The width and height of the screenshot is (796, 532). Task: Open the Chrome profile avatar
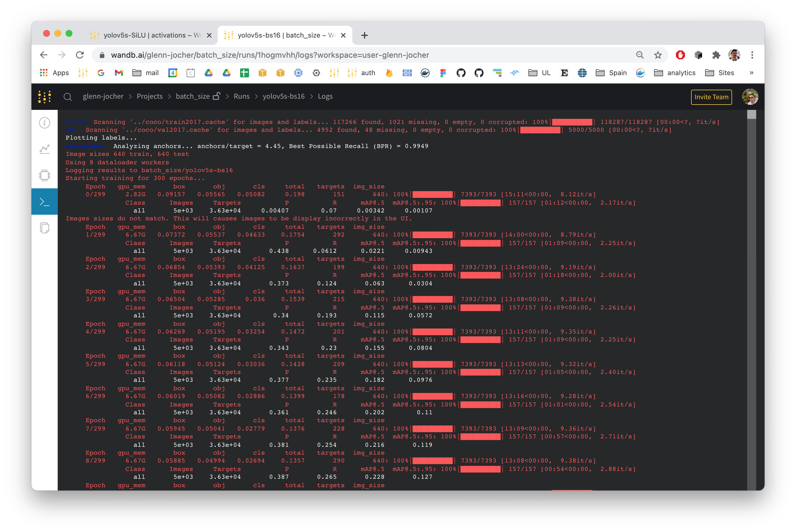coord(734,55)
